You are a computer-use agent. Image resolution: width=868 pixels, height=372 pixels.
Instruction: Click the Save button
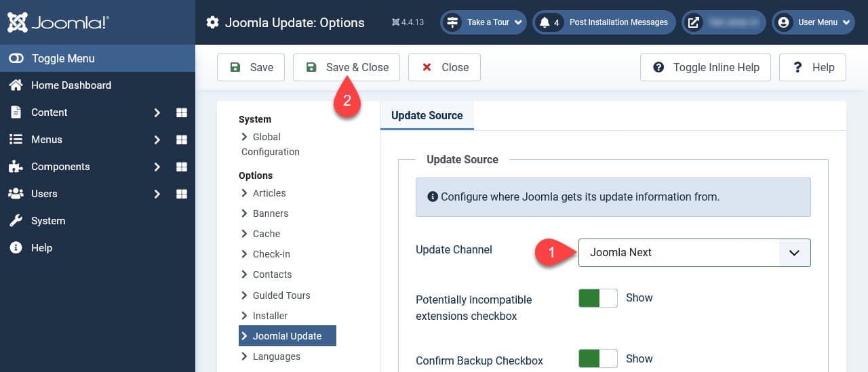coord(251,67)
